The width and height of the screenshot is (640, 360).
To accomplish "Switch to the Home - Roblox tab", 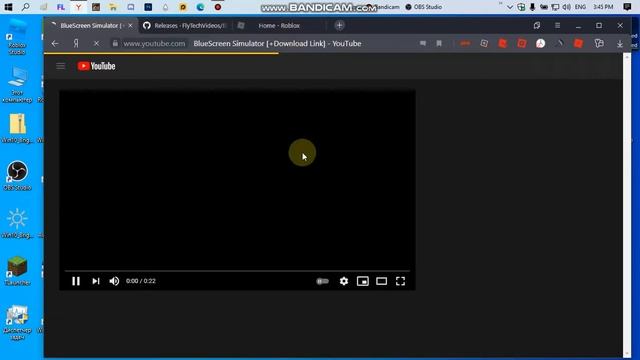I will click(279, 26).
